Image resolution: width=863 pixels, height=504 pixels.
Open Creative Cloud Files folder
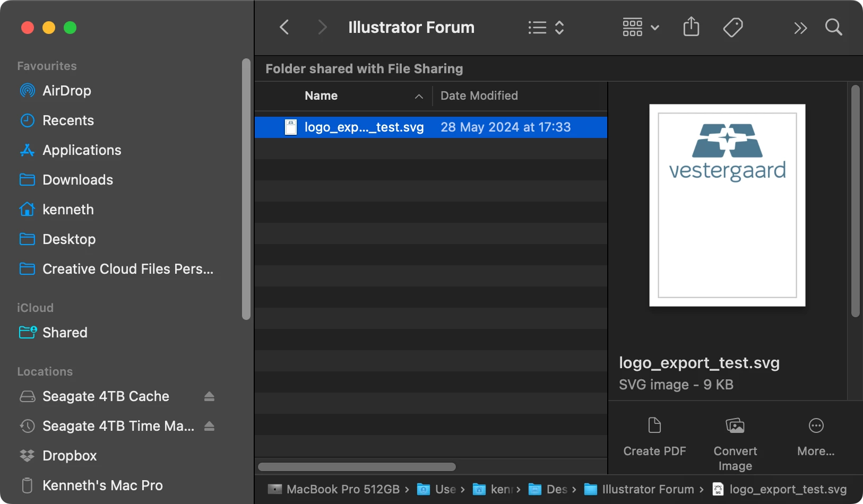(x=116, y=269)
